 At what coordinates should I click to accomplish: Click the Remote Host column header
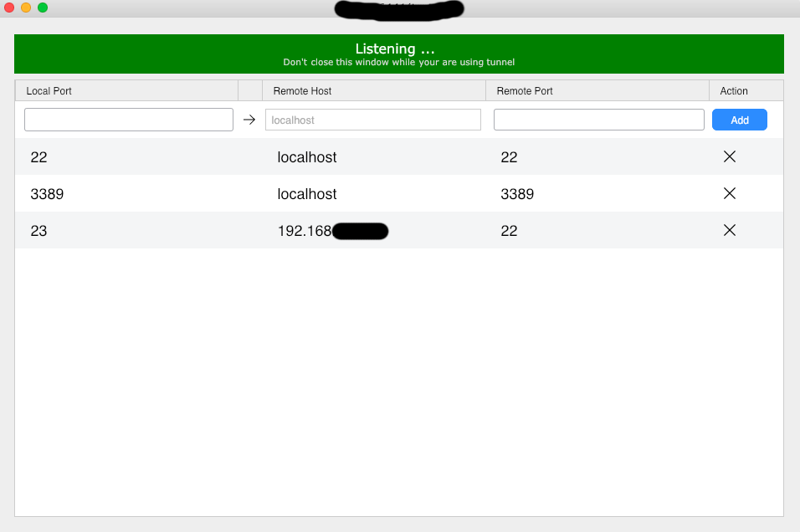[373, 90]
